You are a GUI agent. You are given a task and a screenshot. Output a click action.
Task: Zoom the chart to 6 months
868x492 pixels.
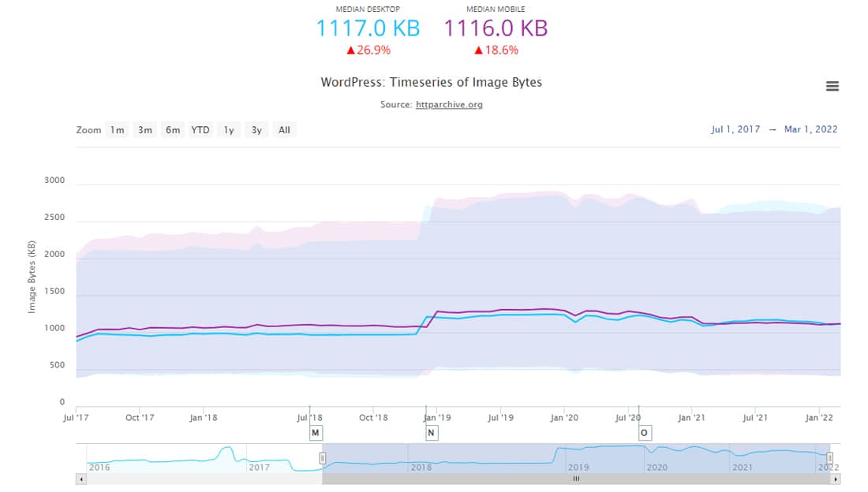(x=173, y=130)
